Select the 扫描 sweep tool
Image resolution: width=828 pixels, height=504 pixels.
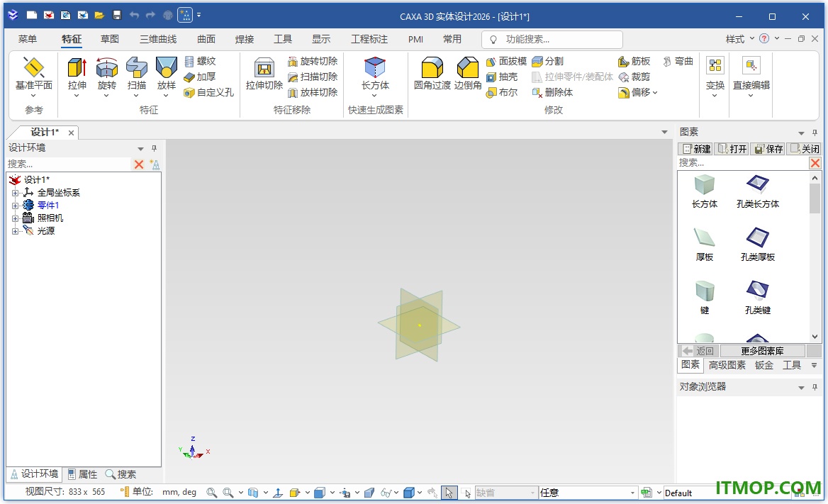pyautogui.click(x=137, y=77)
